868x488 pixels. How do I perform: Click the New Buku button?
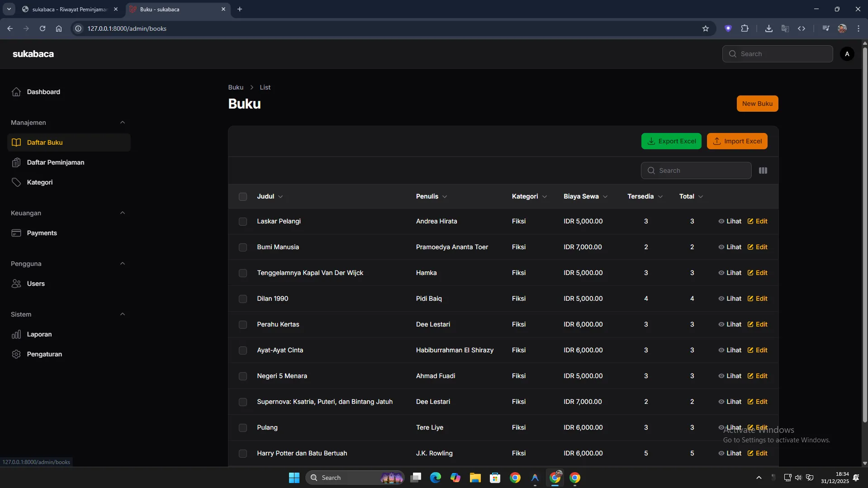click(757, 104)
